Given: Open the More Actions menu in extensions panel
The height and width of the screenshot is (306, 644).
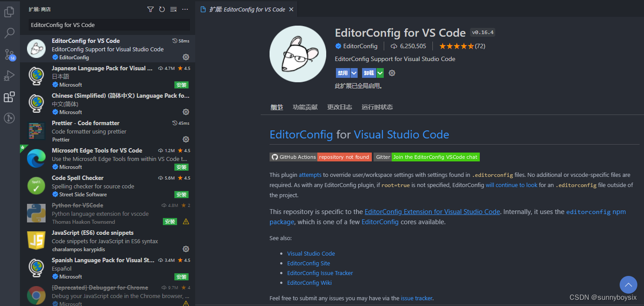Looking at the screenshot, I should [185, 9].
